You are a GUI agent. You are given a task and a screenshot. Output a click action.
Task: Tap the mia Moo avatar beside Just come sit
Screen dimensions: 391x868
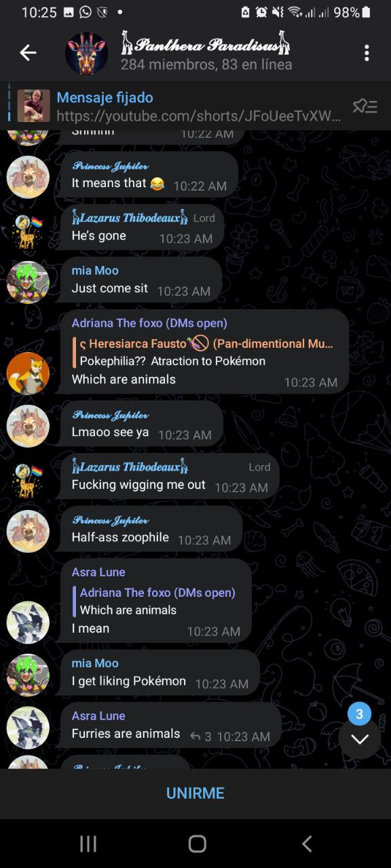28,282
